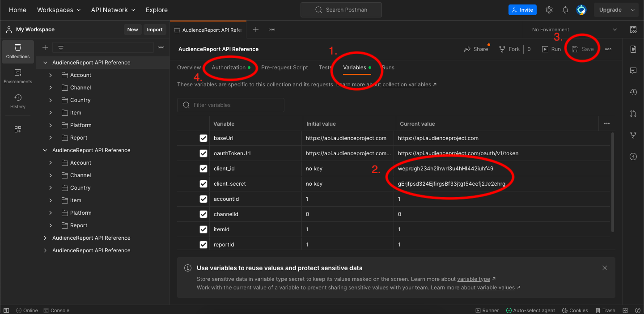Open the Runner from status bar

(x=487, y=310)
